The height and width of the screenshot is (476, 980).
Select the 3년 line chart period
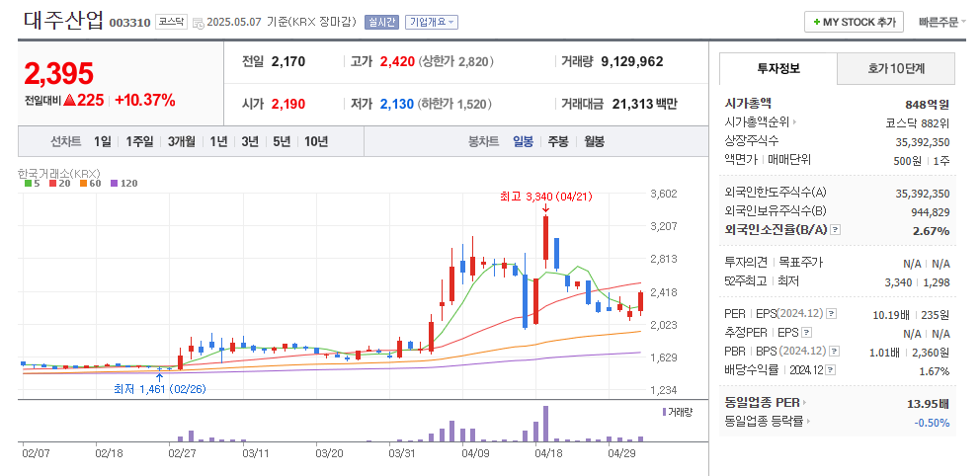point(249,142)
